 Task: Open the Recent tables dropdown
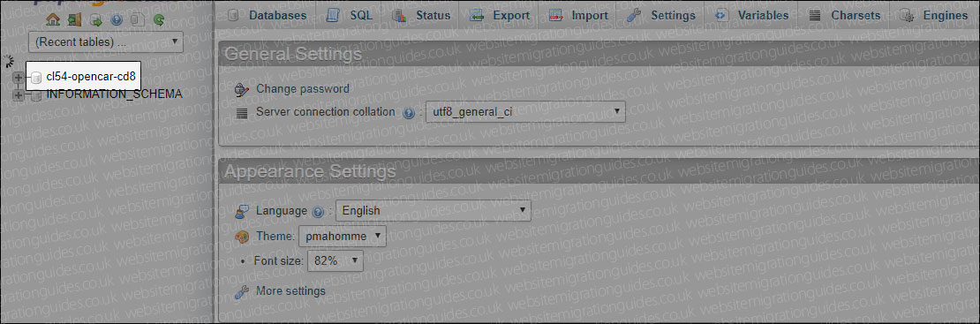106,42
